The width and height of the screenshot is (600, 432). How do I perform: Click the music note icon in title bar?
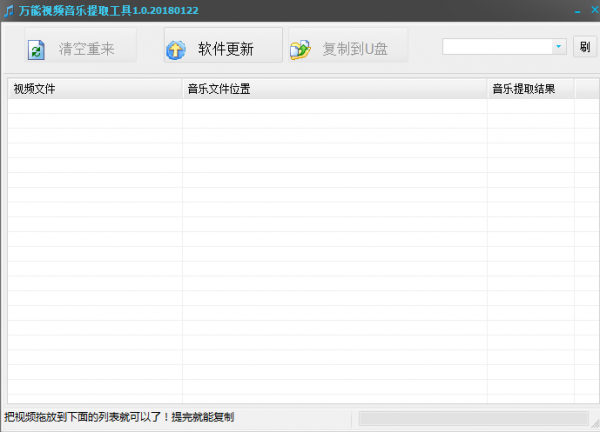9,11
